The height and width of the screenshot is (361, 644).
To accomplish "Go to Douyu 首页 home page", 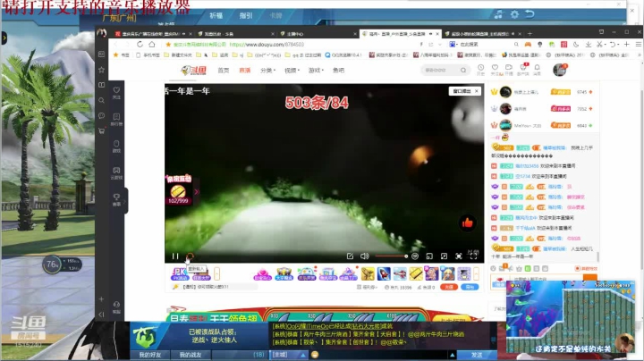I will tap(223, 71).
